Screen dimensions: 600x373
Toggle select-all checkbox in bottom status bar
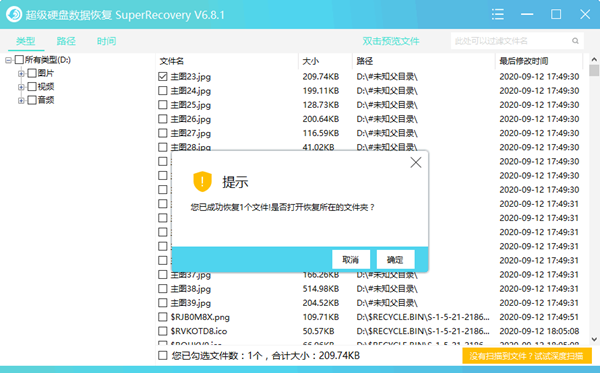point(163,356)
